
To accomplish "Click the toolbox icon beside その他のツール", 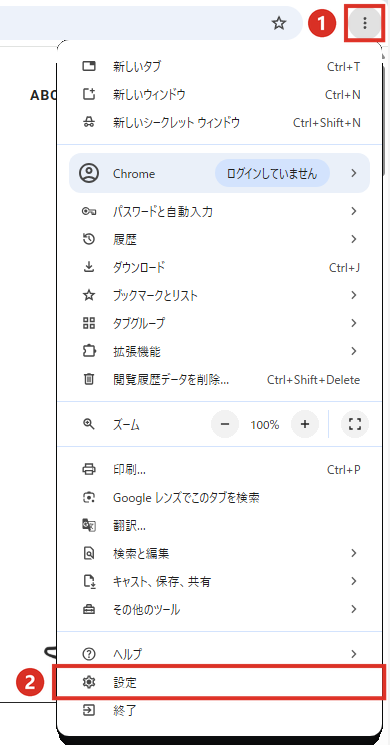I will tap(89, 609).
